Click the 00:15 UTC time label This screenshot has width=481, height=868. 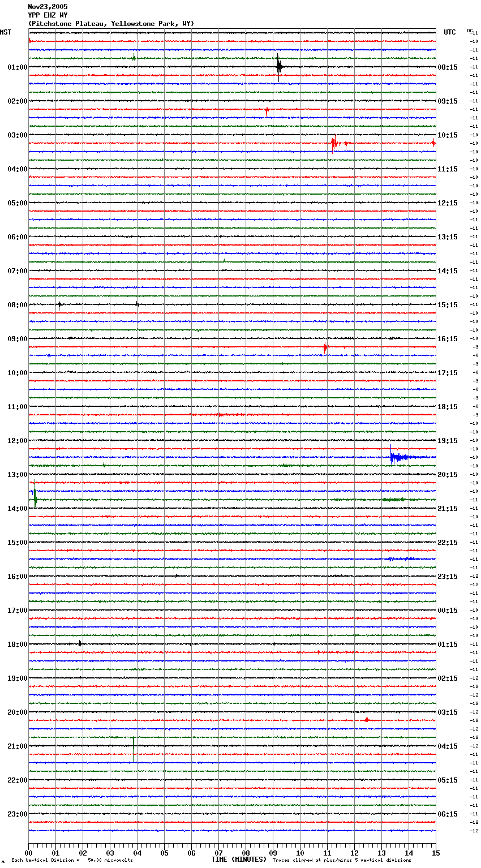[448, 611]
